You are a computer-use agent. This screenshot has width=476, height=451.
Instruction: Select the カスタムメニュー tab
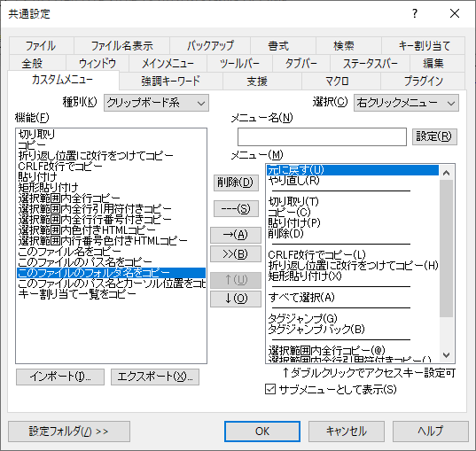point(63,80)
